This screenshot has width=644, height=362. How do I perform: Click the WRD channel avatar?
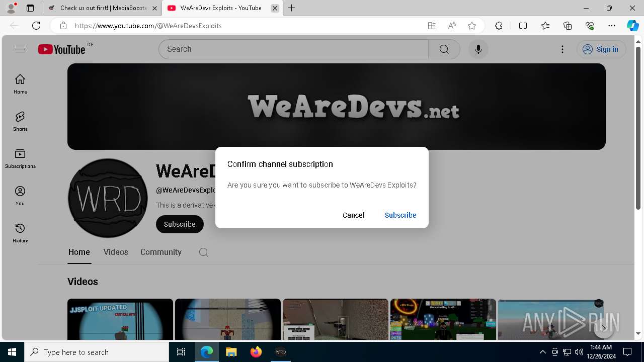108,198
